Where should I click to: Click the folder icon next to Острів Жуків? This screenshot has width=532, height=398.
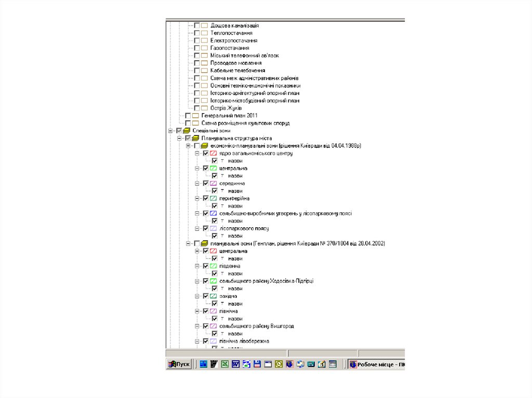click(x=204, y=108)
